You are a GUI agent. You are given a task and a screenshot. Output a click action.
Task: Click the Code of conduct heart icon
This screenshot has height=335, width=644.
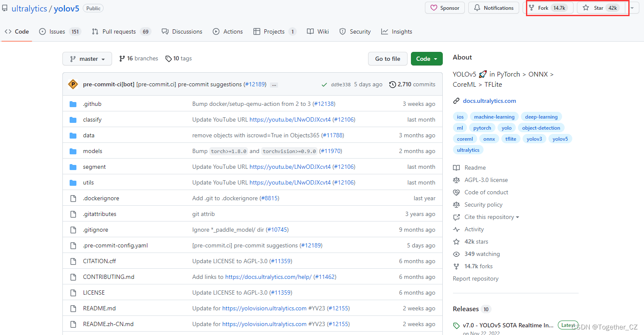pyautogui.click(x=456, y=193)
